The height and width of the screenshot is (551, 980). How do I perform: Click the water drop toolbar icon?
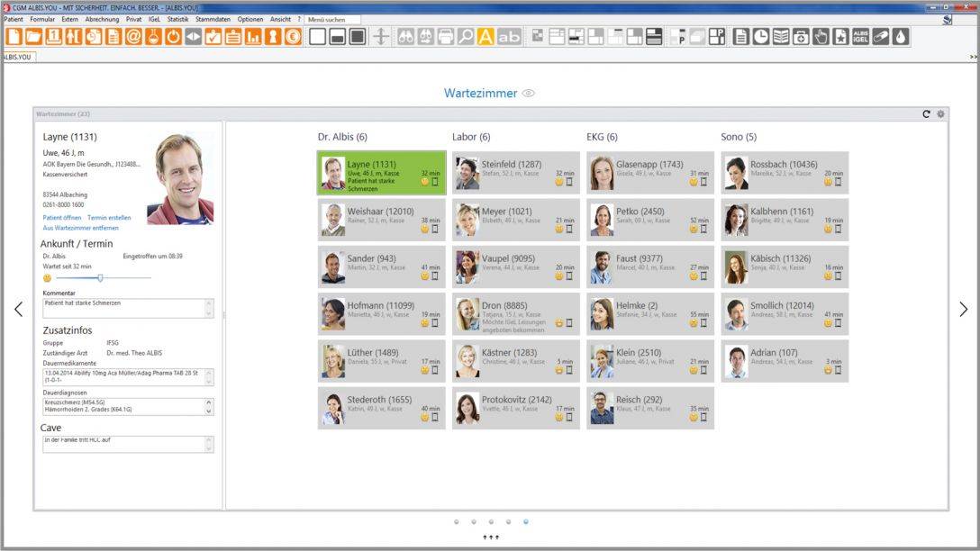901,37
